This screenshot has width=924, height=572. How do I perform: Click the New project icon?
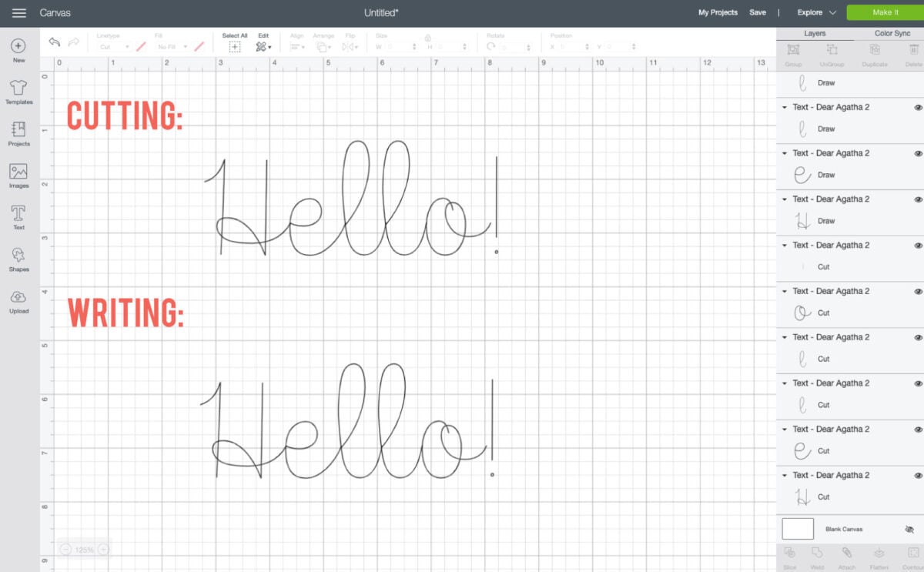(18, 46)
